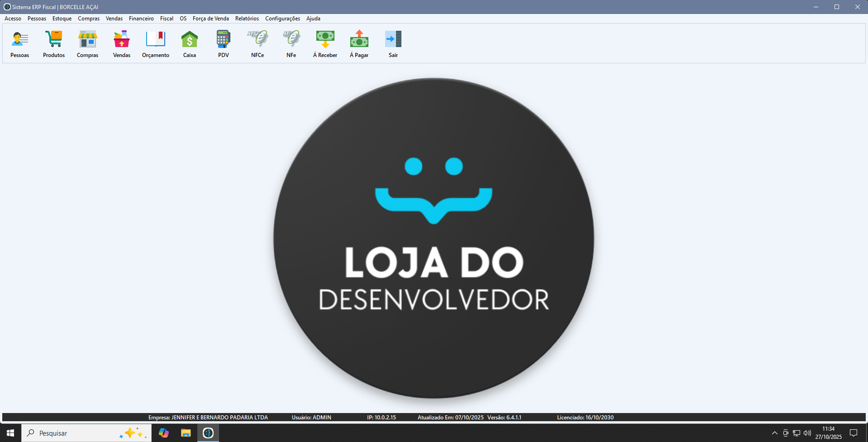Open the Força de Venda menu
868x442 pixels.
point(210,18)
